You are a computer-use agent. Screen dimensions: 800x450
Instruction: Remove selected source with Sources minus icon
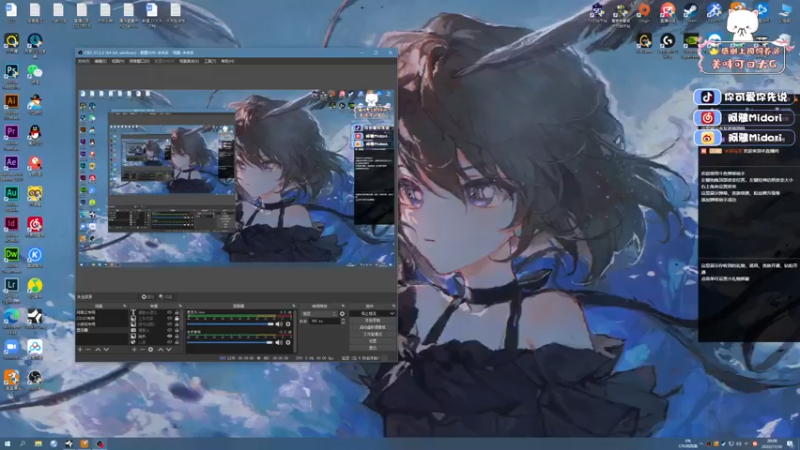click(142, 349)
